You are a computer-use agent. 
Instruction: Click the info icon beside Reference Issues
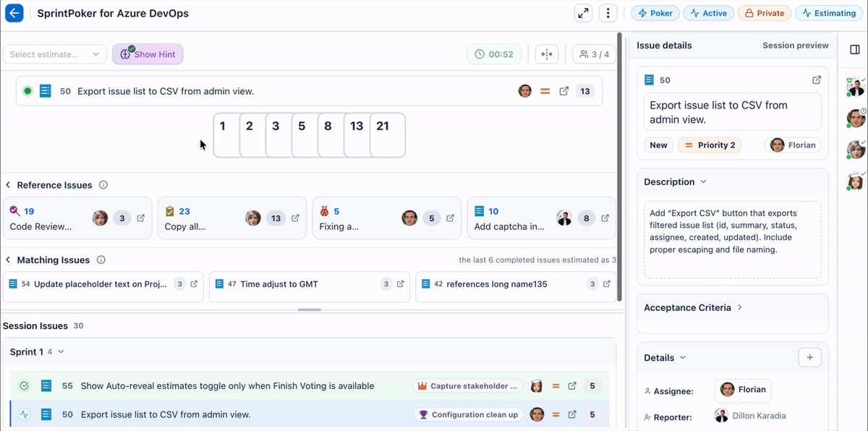tap(103, 185)
